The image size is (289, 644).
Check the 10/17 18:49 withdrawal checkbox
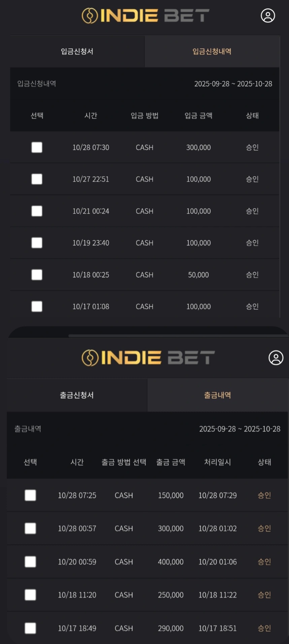point(30,628)
